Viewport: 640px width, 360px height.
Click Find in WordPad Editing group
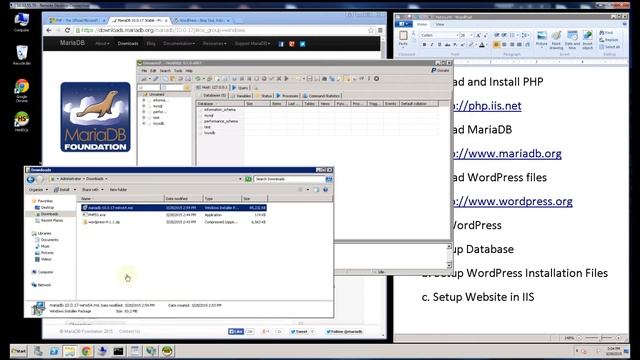[607, 33]
